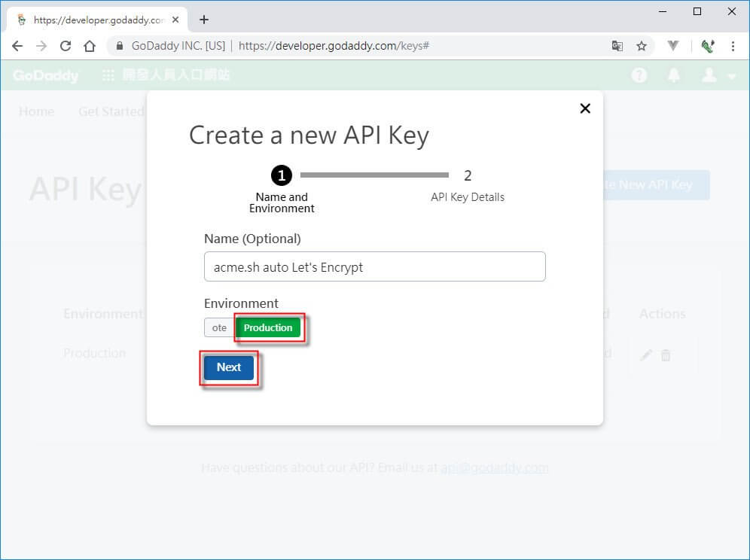The height and width of the screenshot is (560, 750).
Task: Click the address bar URL
Action: pos(334,46)
